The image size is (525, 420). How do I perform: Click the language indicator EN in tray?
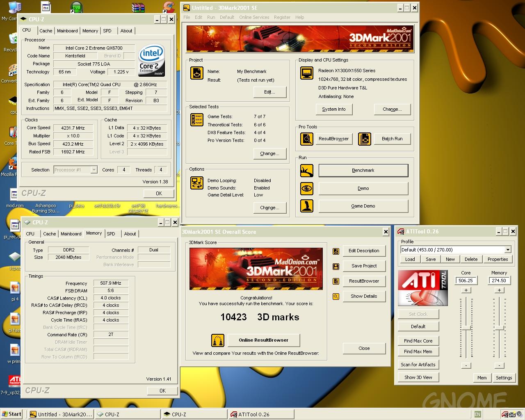click(477, 414)
